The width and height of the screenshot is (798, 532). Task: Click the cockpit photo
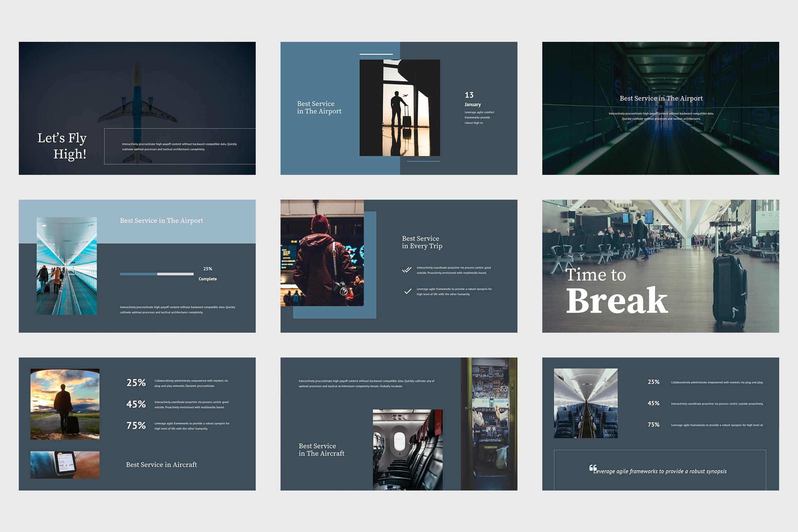coord(489,423)
